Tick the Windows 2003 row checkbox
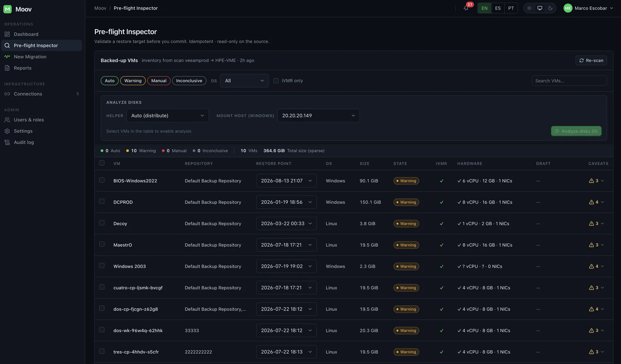The image size is (621, 364). coord(102,266)
